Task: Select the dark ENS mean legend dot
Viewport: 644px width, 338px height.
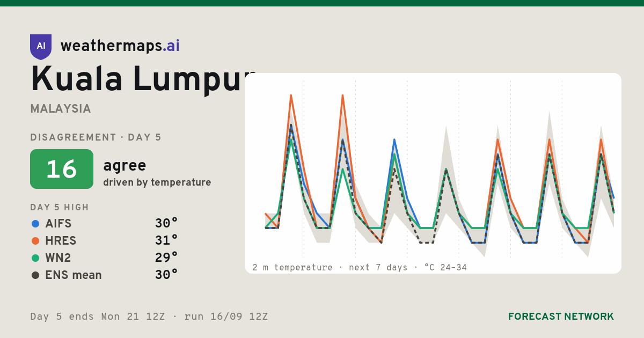Action: point(35,275)
